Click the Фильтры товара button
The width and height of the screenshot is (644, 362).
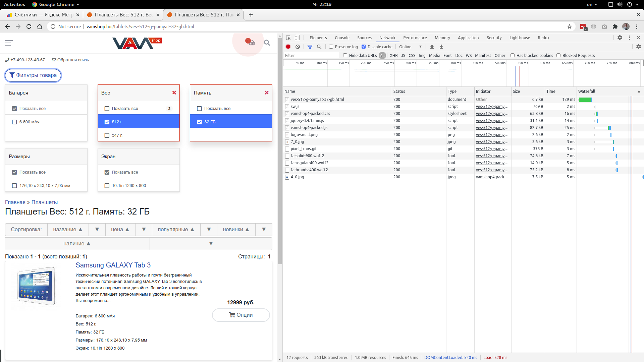point(33,75)
